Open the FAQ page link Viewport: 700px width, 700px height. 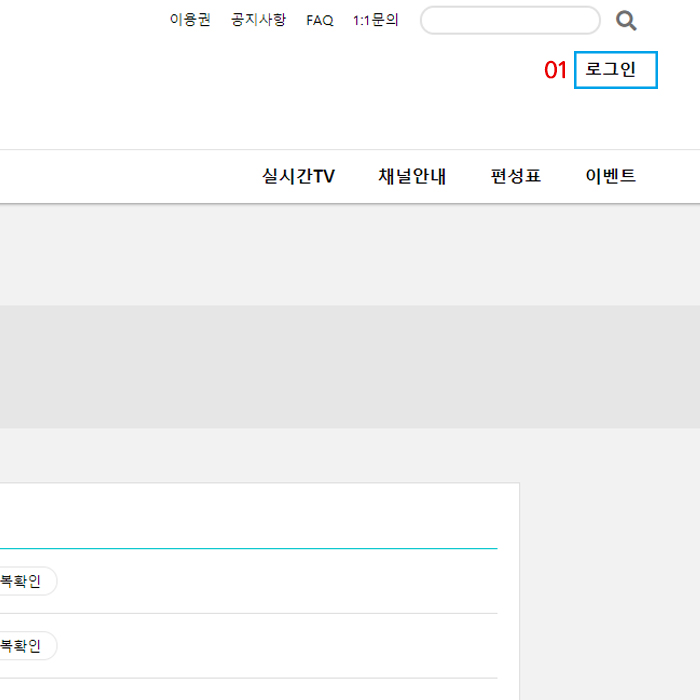coord(320,20)
